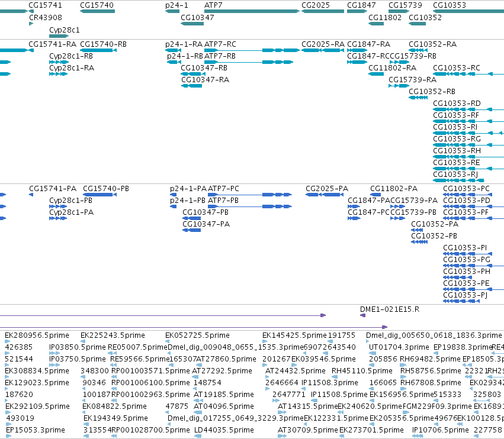Click the CG15739 gene label
504x439 pixels.
click(x=405, y=5)
